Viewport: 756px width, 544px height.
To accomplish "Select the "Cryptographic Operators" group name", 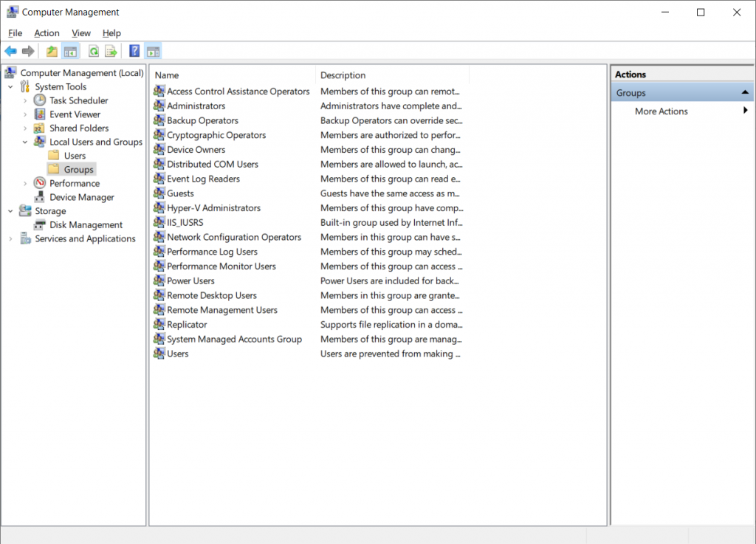I will [216, 135].
